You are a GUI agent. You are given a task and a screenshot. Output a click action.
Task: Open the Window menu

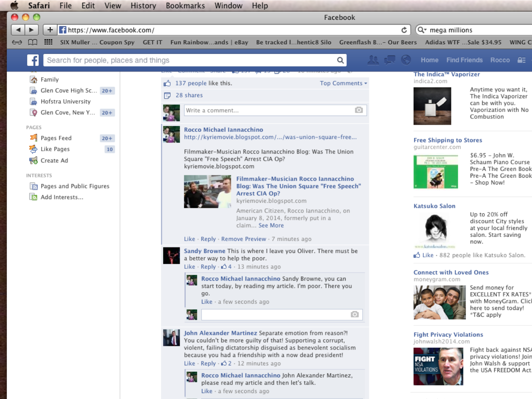point(228,6)
